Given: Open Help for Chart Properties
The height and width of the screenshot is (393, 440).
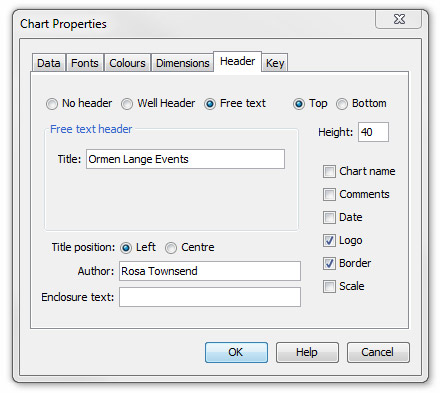Looking at the screenshot, I should [x=307, y=352].
